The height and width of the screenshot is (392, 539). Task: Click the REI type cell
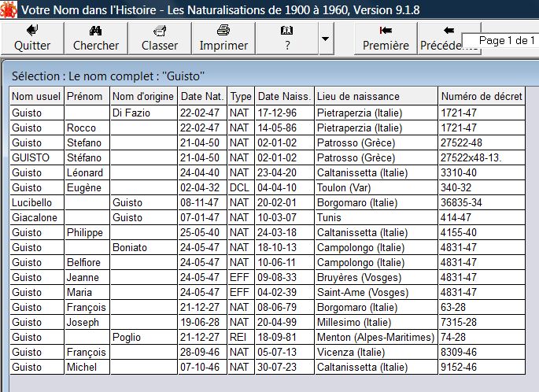[241, 338]
